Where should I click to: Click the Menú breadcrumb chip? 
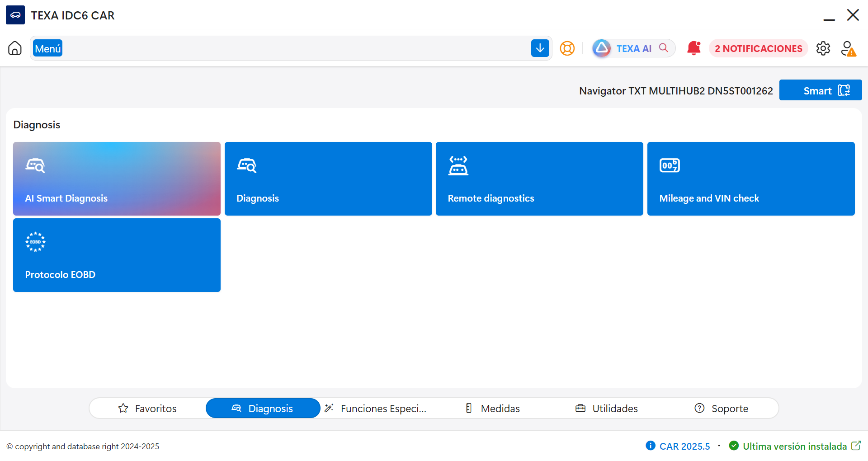(x=48, y=48)
